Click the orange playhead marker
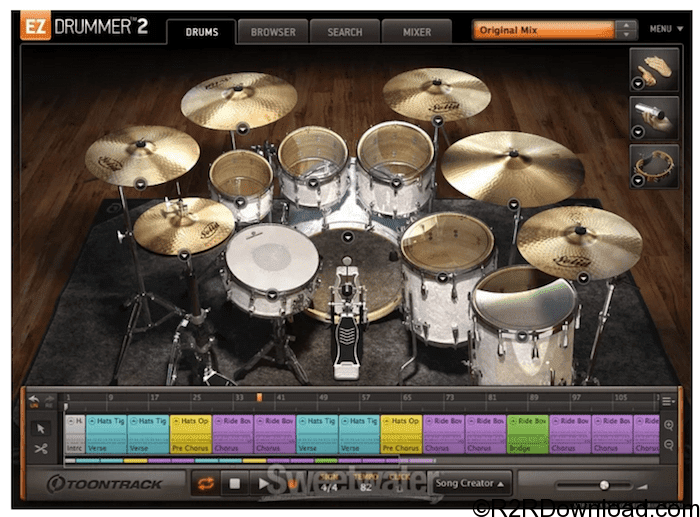Viewport: 700px width, 517px height. click(x=259, y=397)
